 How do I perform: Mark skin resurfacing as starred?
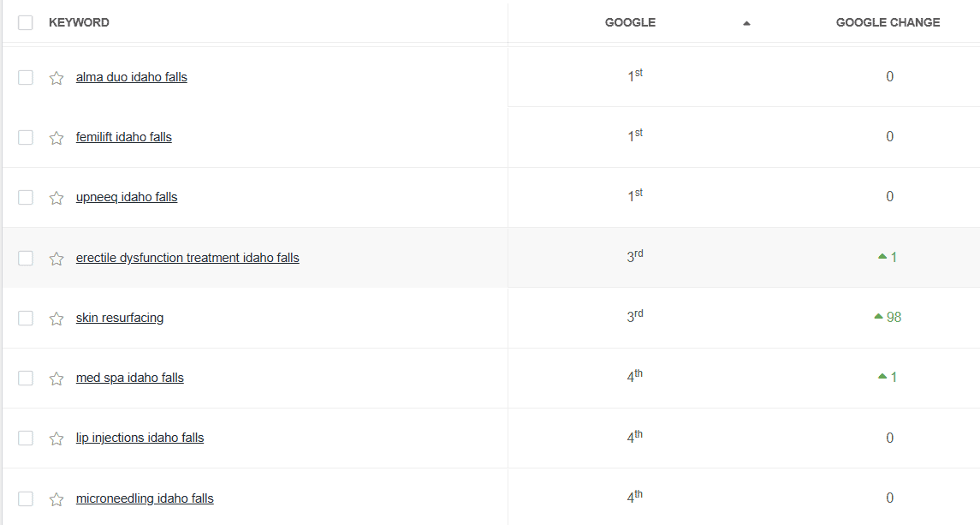click(x=56, y=319)
